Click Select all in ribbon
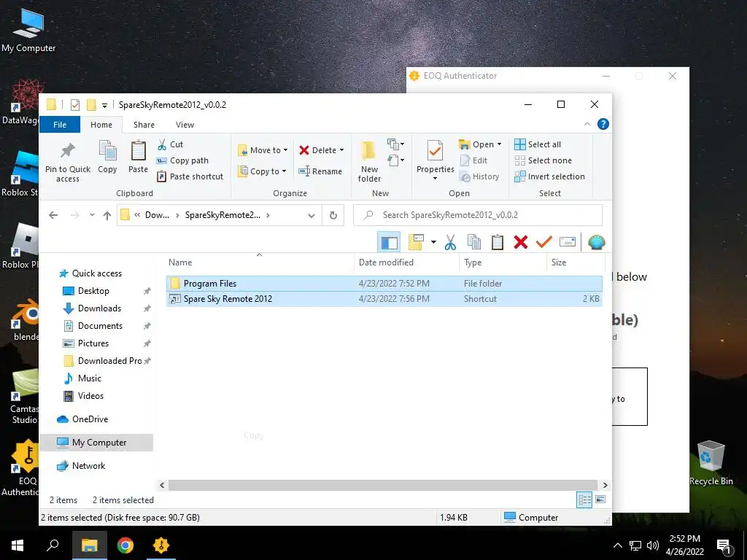The image size is (747, 560). coord(538,144)
